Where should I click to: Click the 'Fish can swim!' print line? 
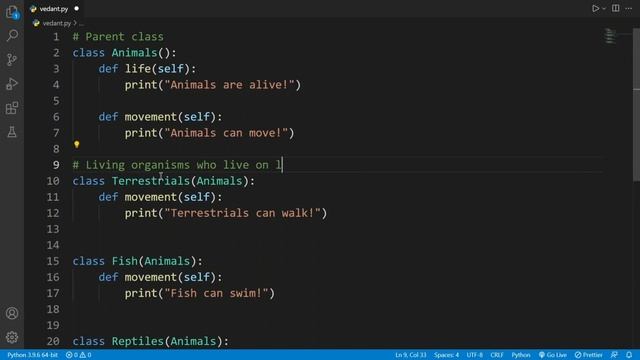200,293
